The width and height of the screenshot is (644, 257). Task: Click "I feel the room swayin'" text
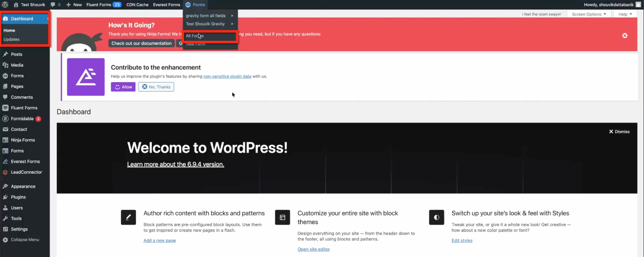pyautogui.click(x=542, y=14)
